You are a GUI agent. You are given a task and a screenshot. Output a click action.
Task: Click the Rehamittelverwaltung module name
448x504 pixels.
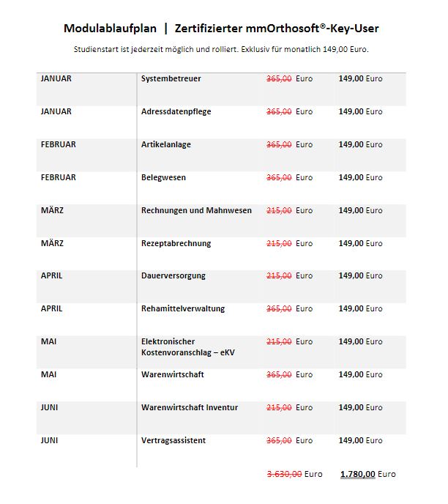coord(183,308)
